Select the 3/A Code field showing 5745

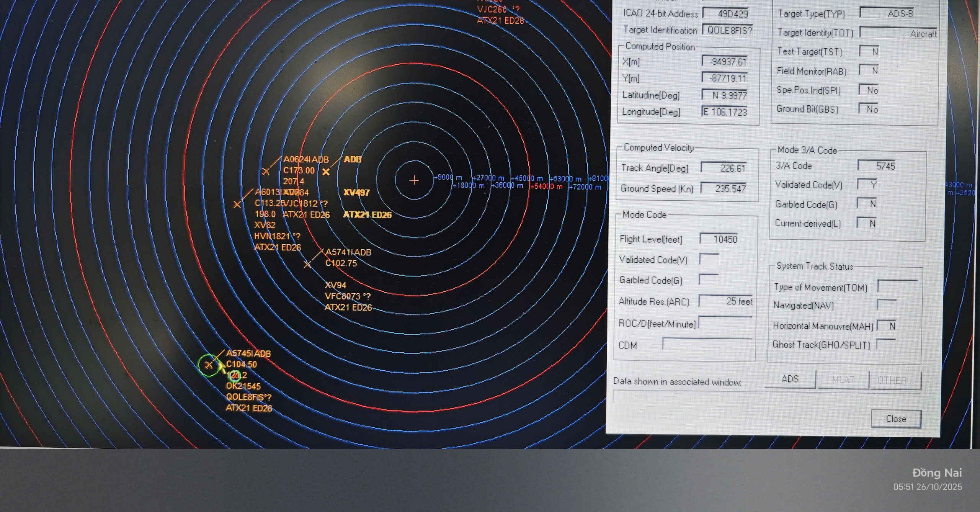[877, 166]
